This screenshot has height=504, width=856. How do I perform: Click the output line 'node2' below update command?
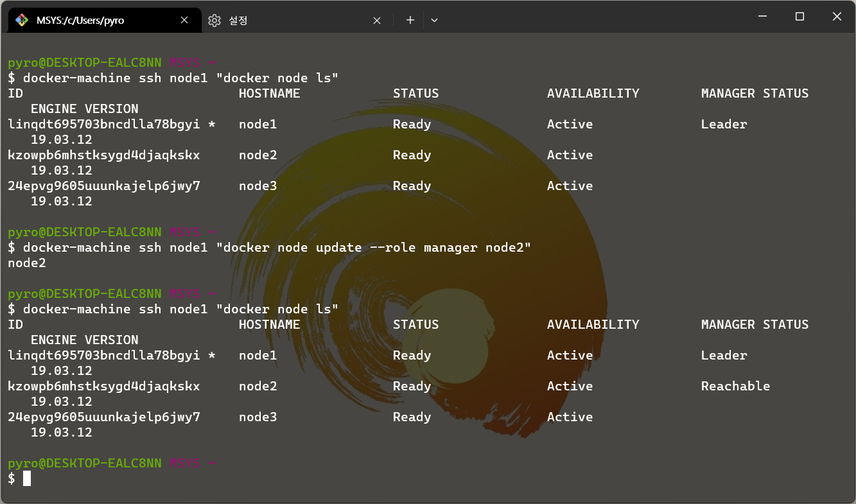pos(27,263)
